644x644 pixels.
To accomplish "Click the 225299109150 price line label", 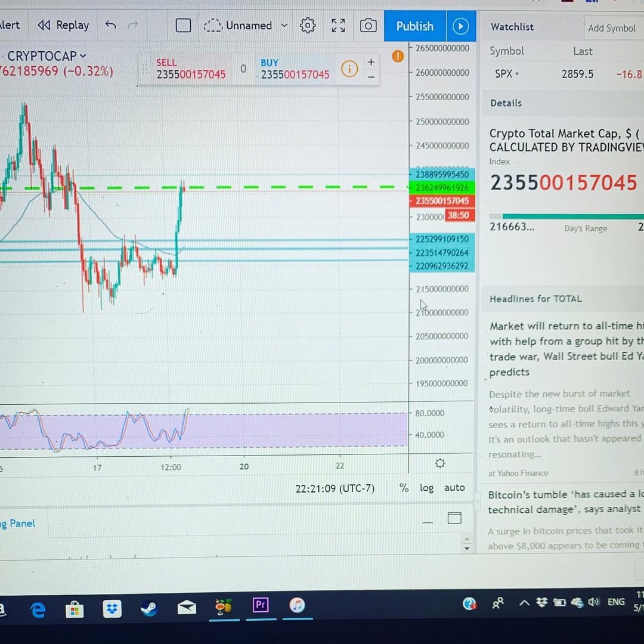I will [x=442, y=239].
